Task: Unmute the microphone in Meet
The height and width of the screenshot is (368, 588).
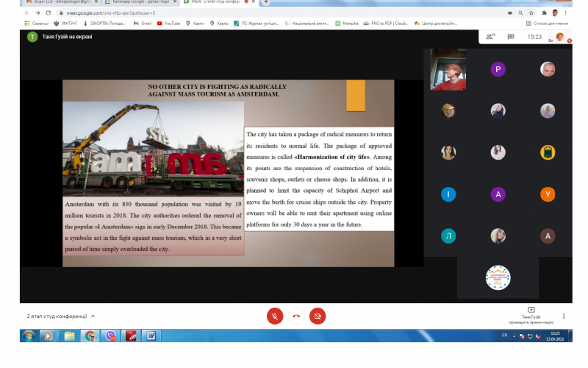Action: [275, 316]
